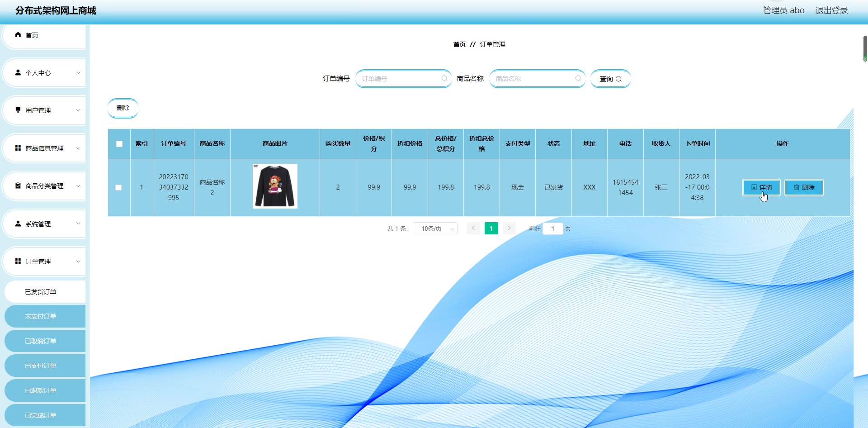The image size is (868, 428).
Task: Click the trophy icon next to 用户管理
Action: 18,110
